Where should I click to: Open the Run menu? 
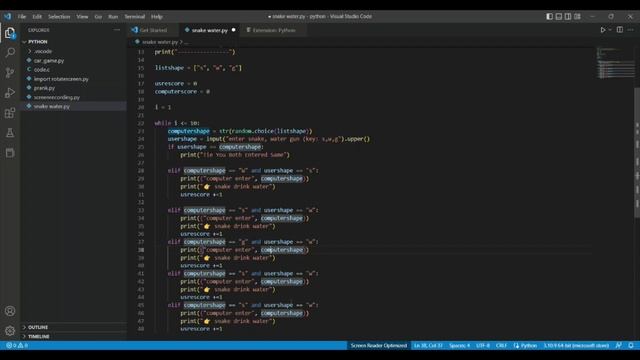[113, 17]
